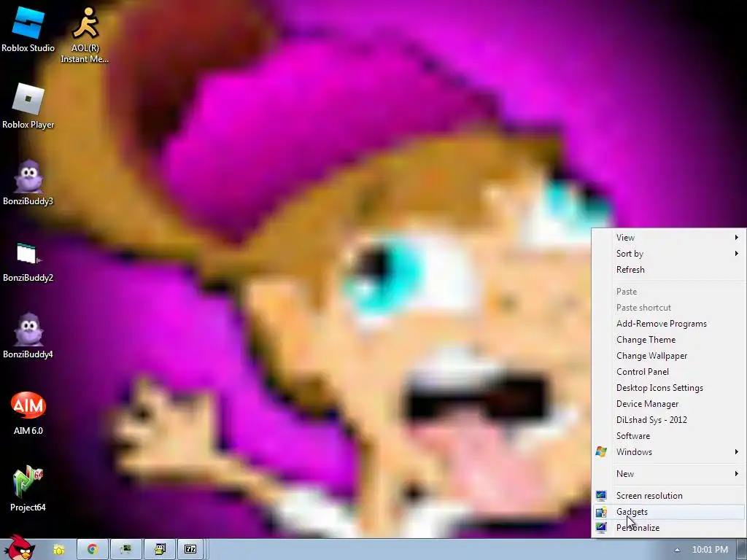Expand the View submenu
The width and height of the screenshot is (747, 560).
pos(668,238)
